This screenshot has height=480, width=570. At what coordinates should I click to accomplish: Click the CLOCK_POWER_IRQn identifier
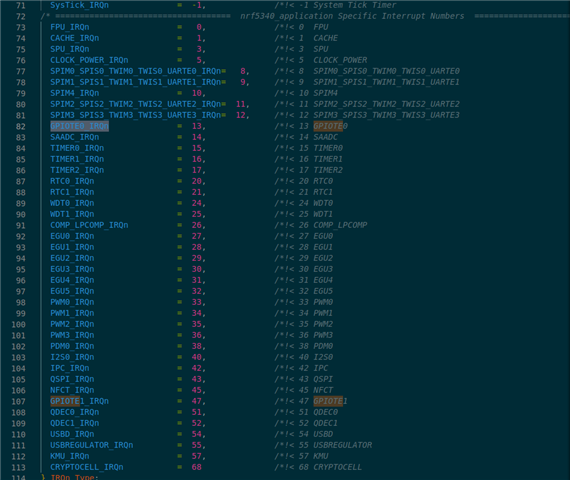click(x=89, y=60)
